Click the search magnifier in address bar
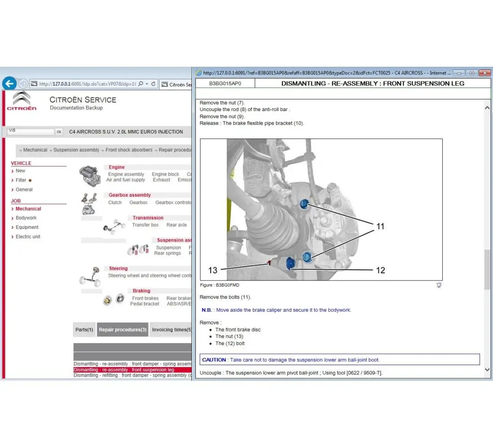 click(x=141, y=84)
